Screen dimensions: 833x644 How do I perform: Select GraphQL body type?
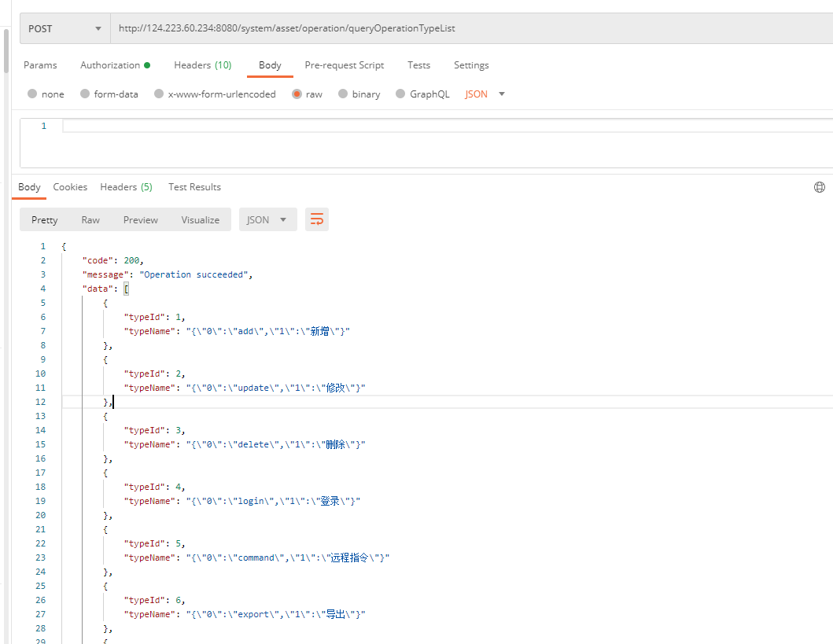point(400,94)
